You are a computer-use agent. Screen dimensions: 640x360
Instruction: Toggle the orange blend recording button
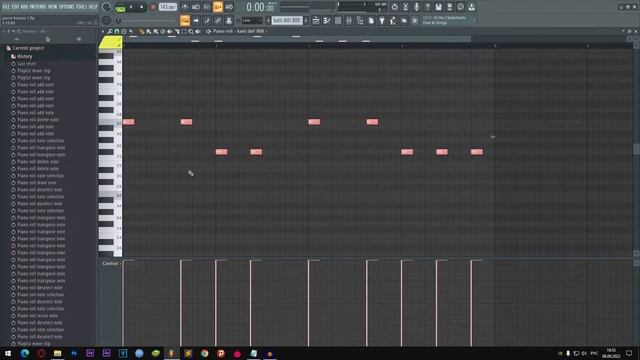(x=218, y=7)
